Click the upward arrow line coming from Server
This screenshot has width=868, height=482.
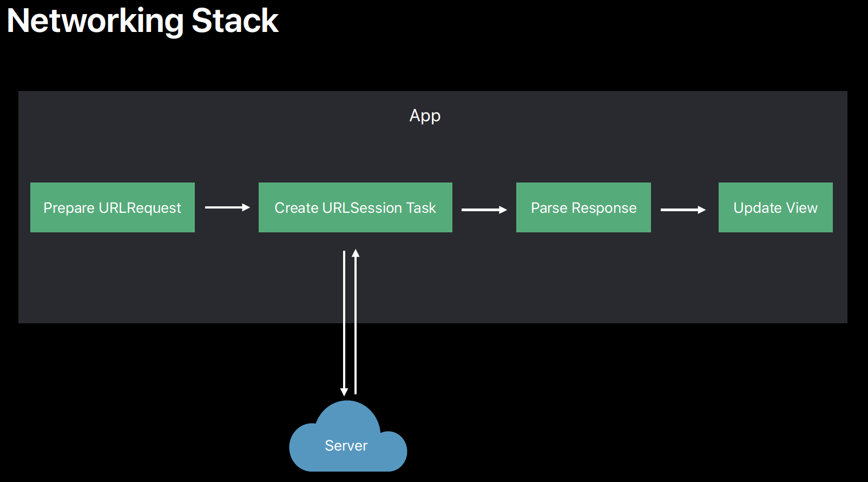pos(356,325)
